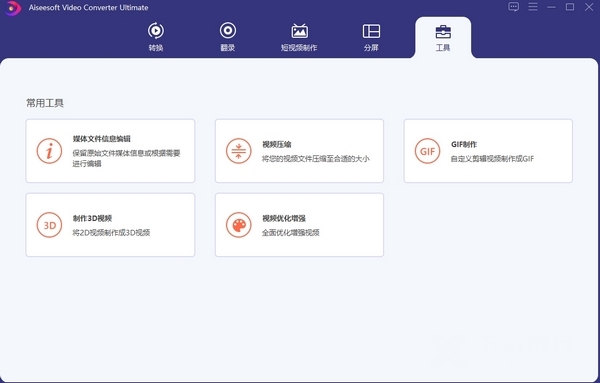
Task: Click the video compress circle icon
Action: 238,151
